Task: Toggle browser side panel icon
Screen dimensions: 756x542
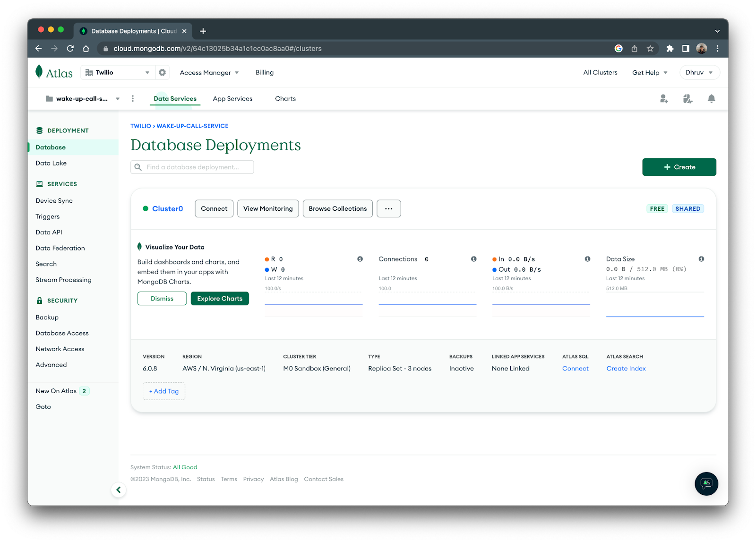Action: tap(686, 48)
